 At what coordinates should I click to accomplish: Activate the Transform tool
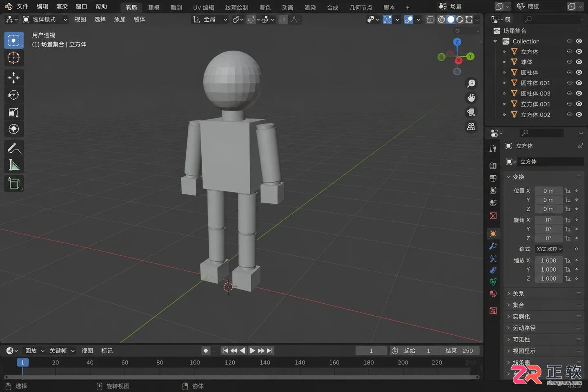pyautogui.click(x=13, y=129)
